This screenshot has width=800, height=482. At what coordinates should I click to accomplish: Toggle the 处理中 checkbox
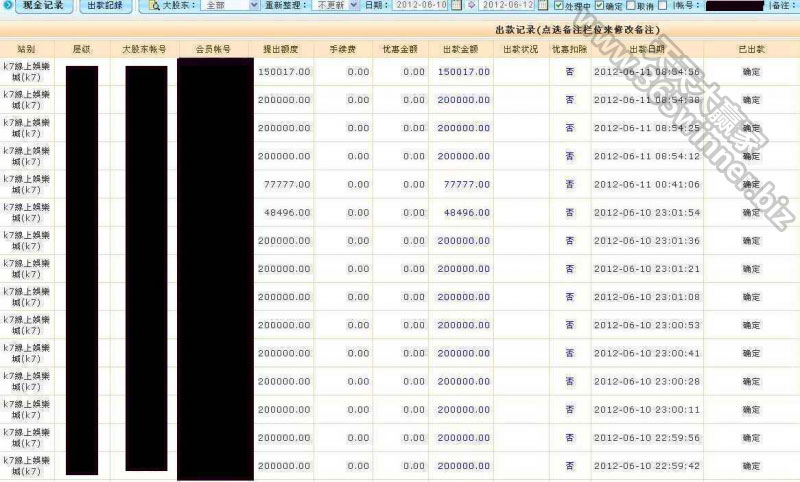tap(559, 6)
